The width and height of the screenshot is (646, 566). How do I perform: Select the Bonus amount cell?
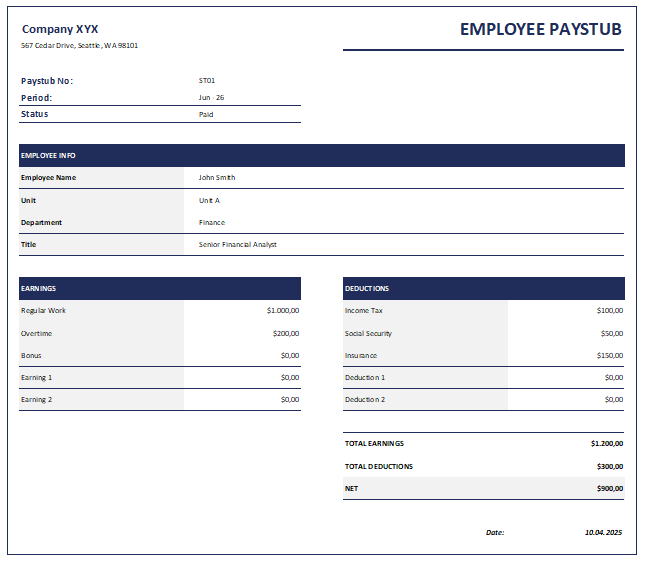tap(289, 355)
